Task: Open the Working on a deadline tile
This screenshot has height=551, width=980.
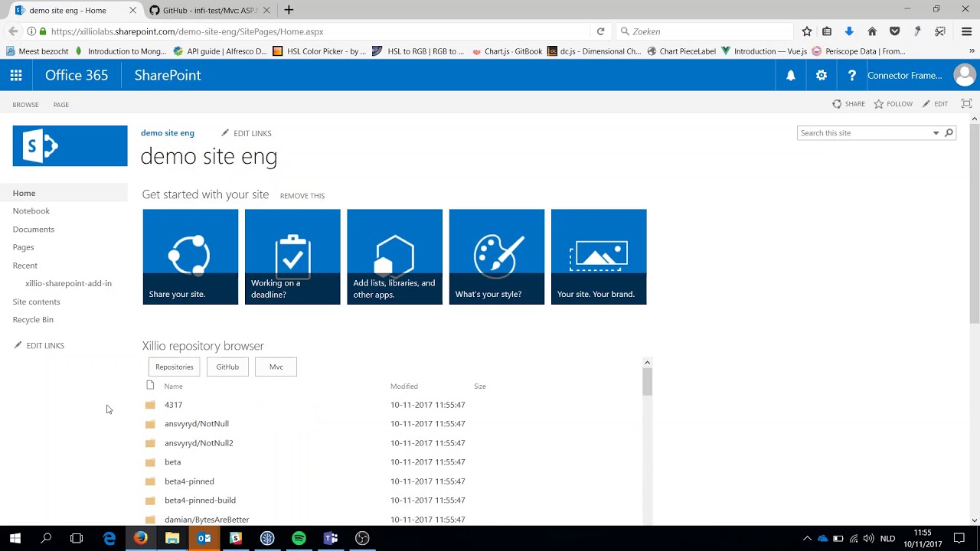Action: click(292, 256)
